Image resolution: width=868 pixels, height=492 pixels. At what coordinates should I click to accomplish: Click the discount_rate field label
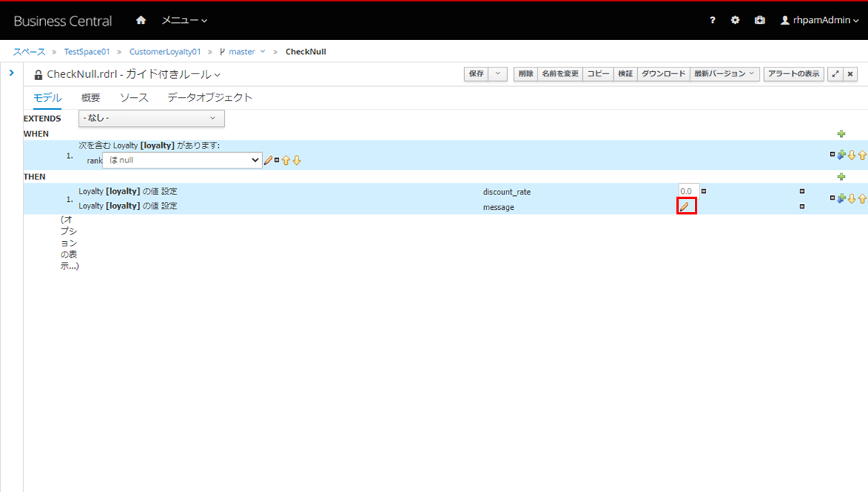tap(506, 192)
